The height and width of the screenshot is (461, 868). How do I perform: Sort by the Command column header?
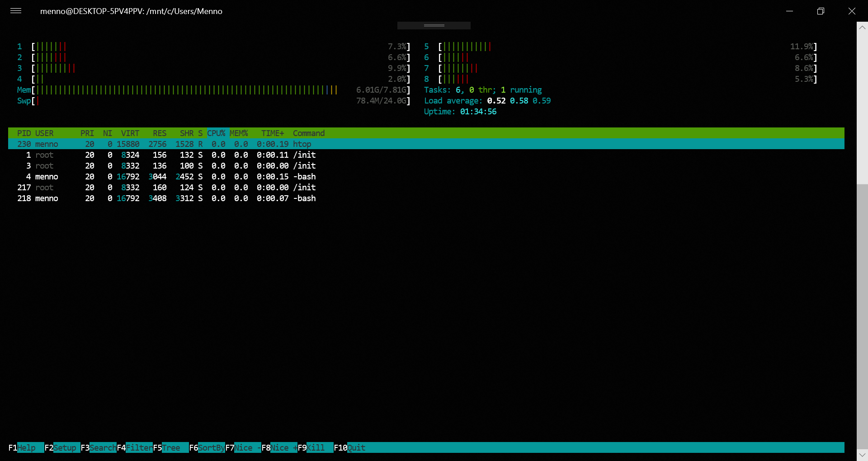309,133
